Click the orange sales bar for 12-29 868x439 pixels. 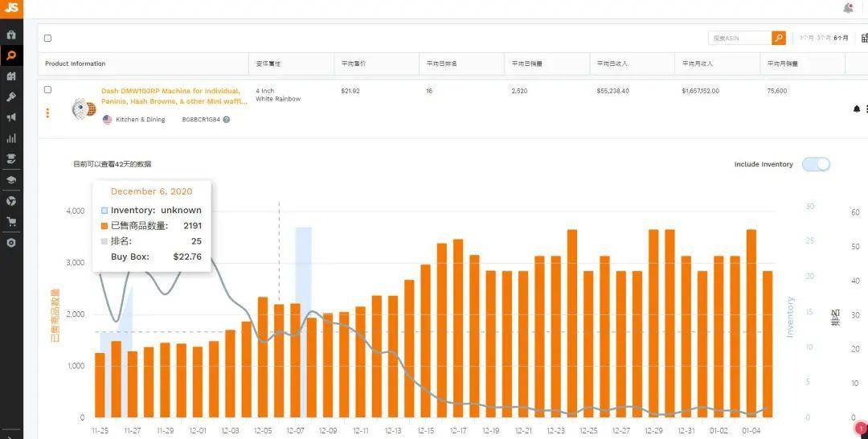(653, 323)
